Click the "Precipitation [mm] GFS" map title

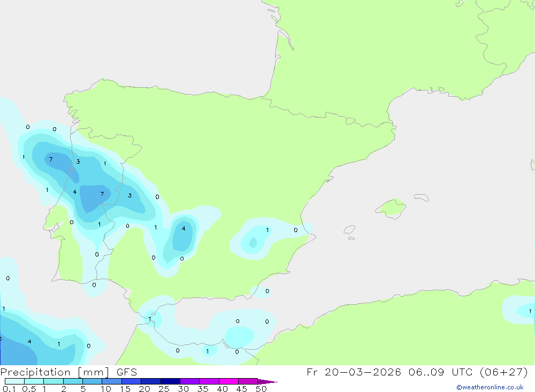click(x=68, y=372)
